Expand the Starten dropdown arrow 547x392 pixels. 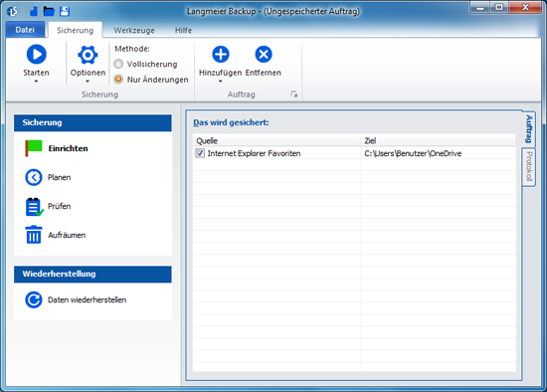36,82
